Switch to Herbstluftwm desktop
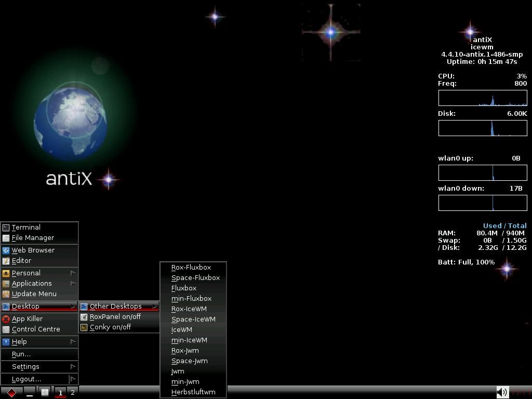Screen dimensions: 532x399 click(193, 392)
